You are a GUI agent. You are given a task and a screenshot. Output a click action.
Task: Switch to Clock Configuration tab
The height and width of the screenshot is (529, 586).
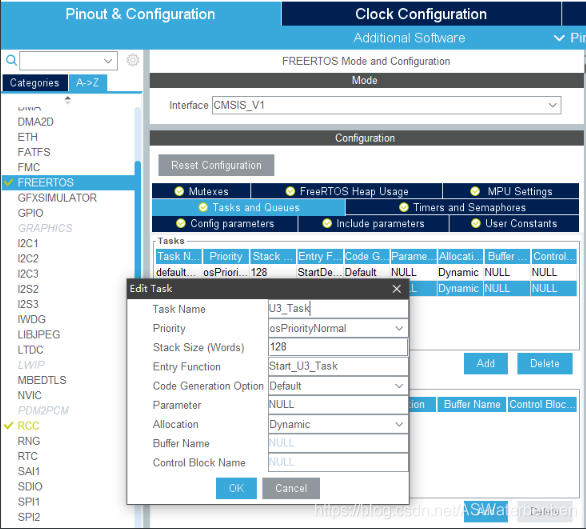tap(421, 14)
